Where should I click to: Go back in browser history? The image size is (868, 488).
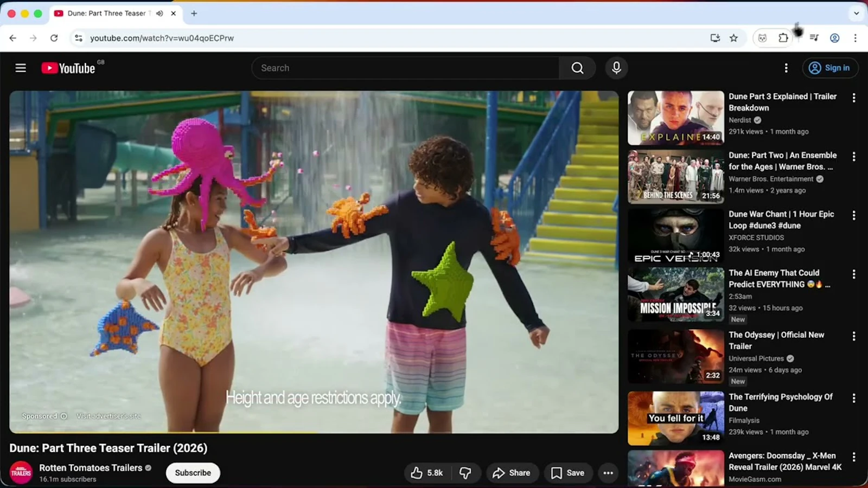point(13,38)
